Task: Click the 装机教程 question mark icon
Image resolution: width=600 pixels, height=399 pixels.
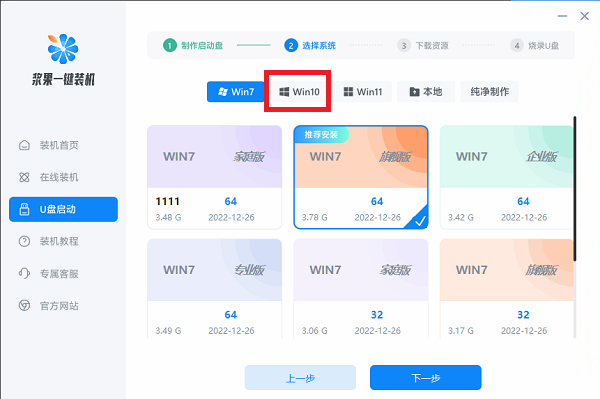Action: click(x=24, y=241)
